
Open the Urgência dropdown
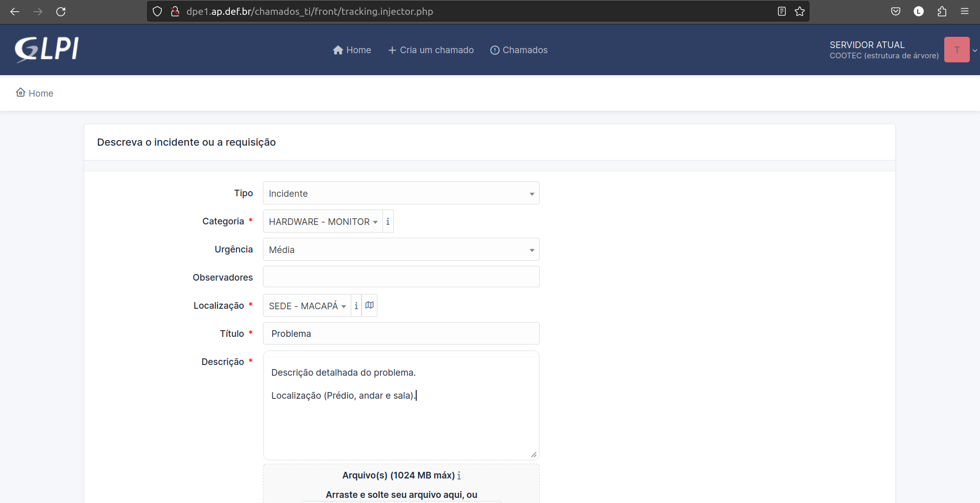click(x=401, y=249)
